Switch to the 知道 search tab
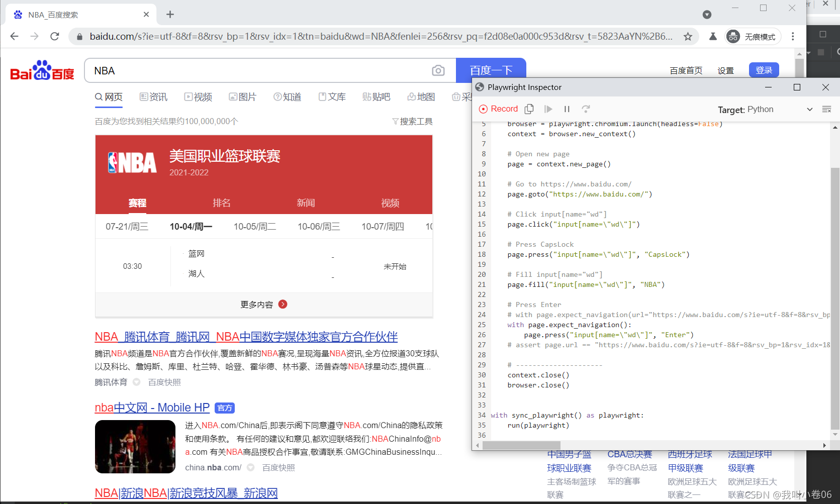 (x=287, y=97)
